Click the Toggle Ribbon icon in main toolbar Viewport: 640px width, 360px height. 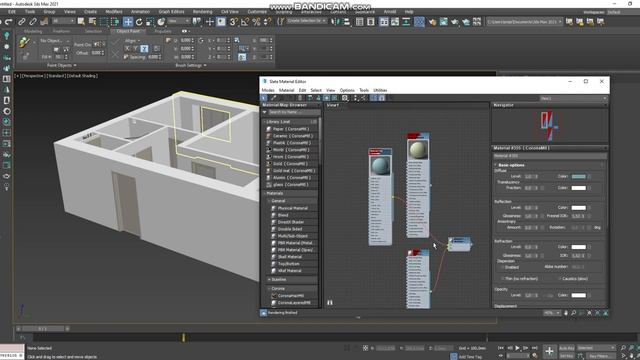coord(384,22)
